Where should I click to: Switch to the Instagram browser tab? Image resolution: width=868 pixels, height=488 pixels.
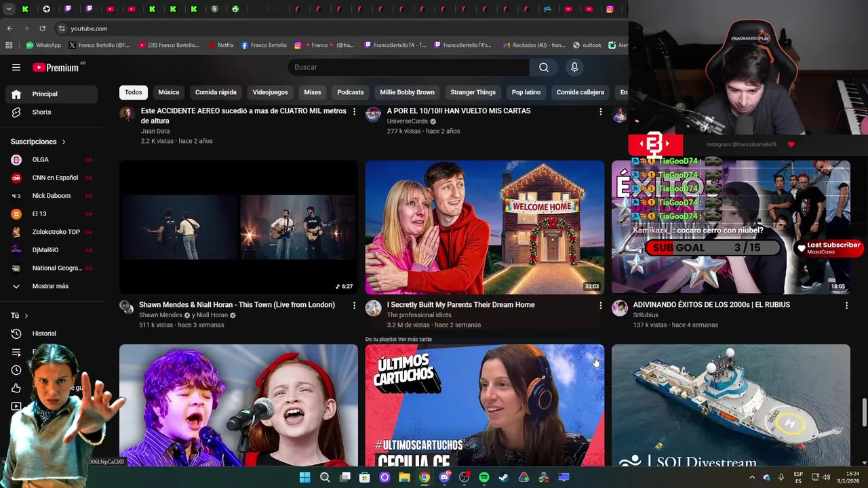pos(610,9)
